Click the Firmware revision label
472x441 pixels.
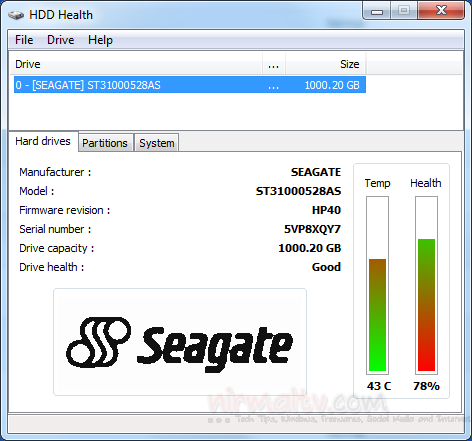[65, 210]
